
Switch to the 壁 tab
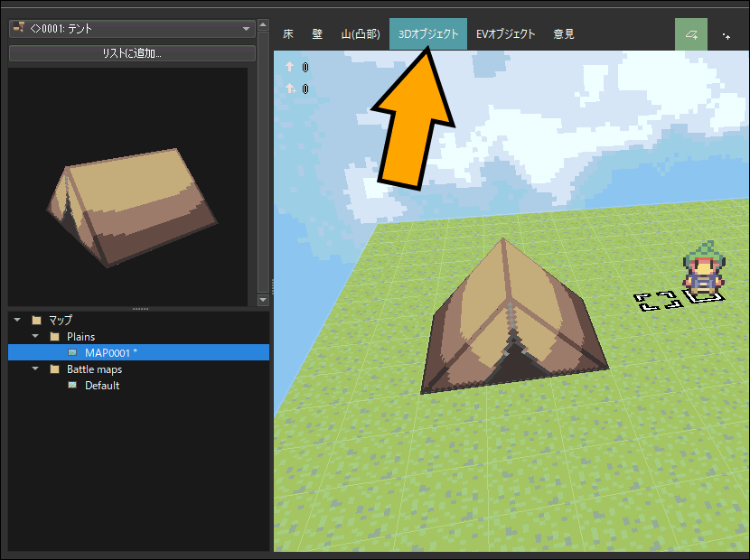point(317,34)
